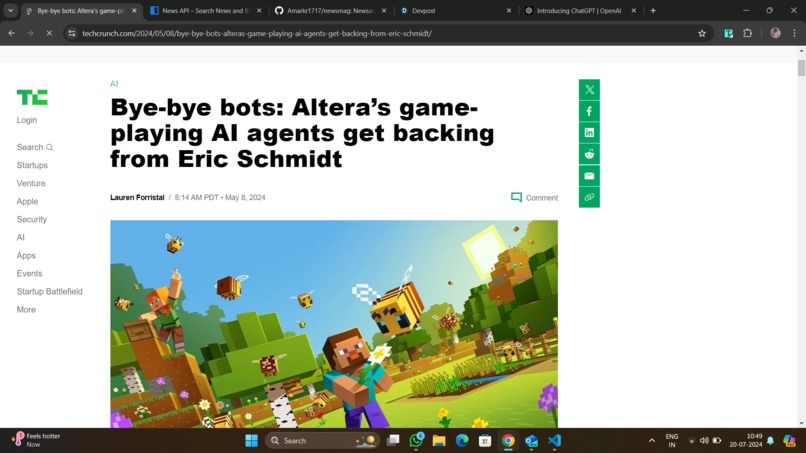The image size is (806, 453).
Task: Open Visual Studio Code from taskbar
Action: pos(554,440)
